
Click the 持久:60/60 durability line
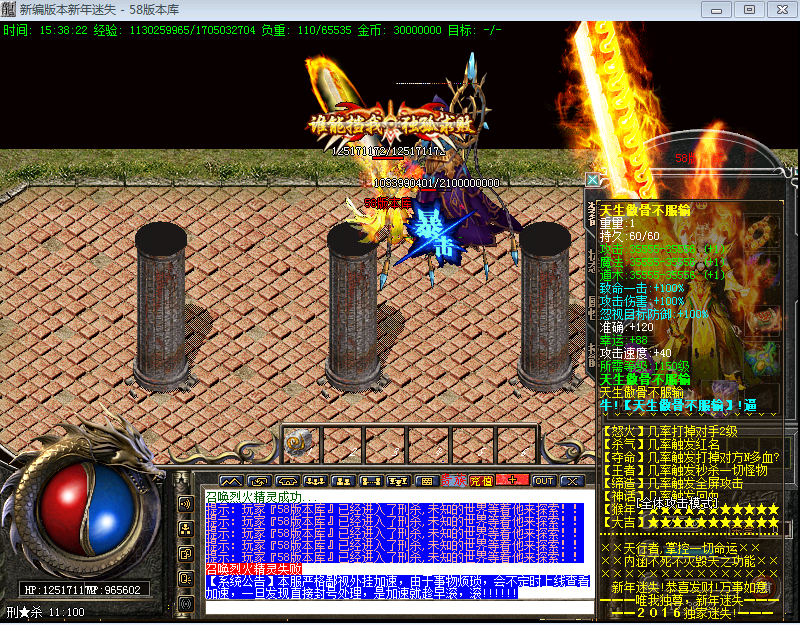[x=630, y=236]
